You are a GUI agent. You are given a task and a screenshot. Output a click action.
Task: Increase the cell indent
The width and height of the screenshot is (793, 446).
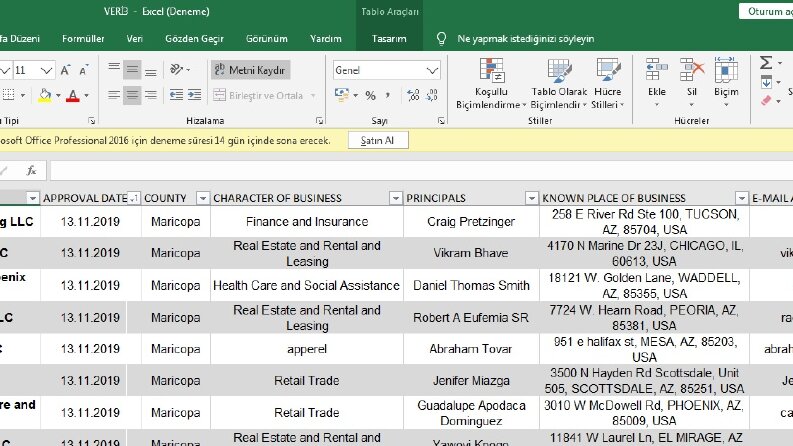(195, 95)
